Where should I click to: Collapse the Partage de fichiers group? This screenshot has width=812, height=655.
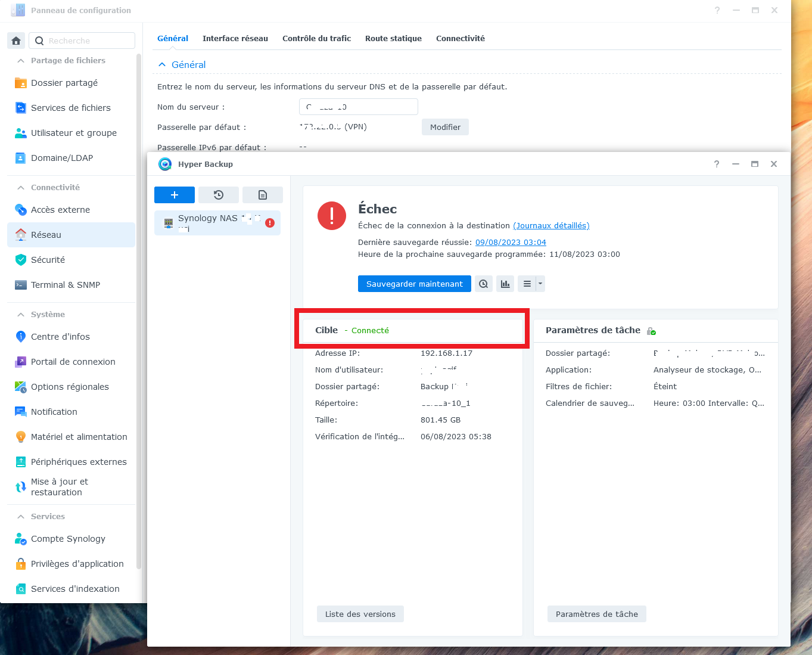pos(21,61)
